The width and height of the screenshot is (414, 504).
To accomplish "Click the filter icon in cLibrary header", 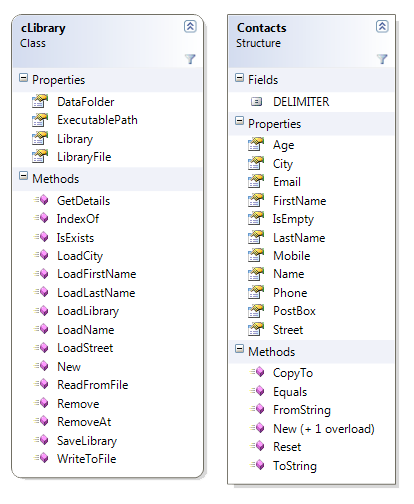I will [x=190, y=59].
